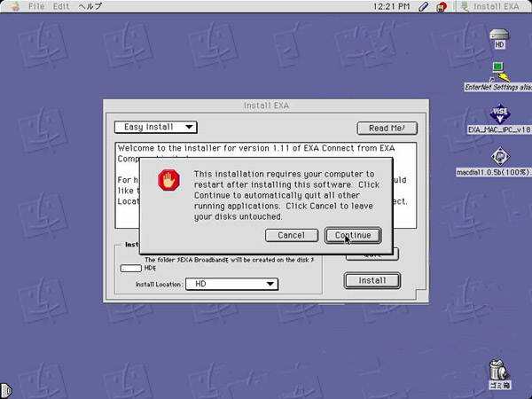
Task: Open the Edit menu
Action: click(x=61, y=7)
